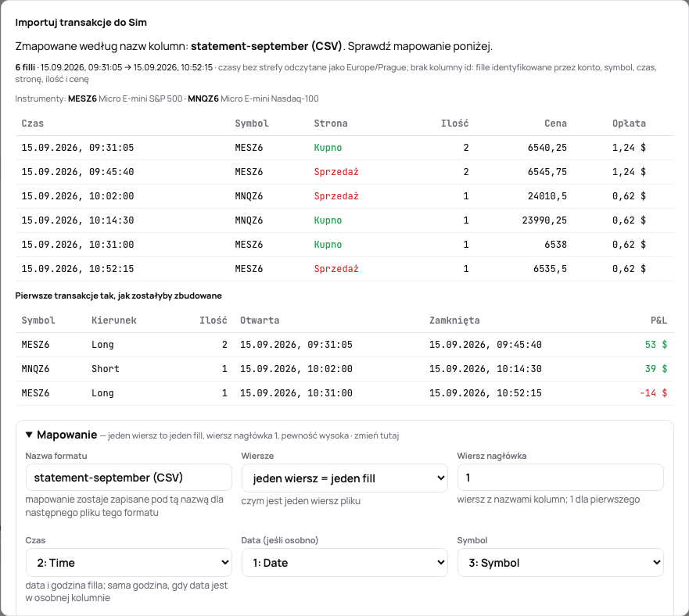Open the Symbol column dropdown

[x=560, y=562]
